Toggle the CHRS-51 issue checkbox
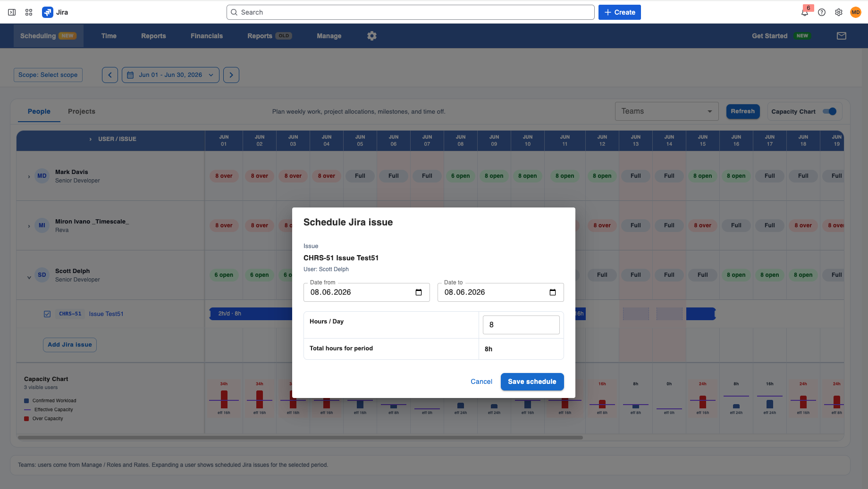Screen dimensions: 868x489 47,314
